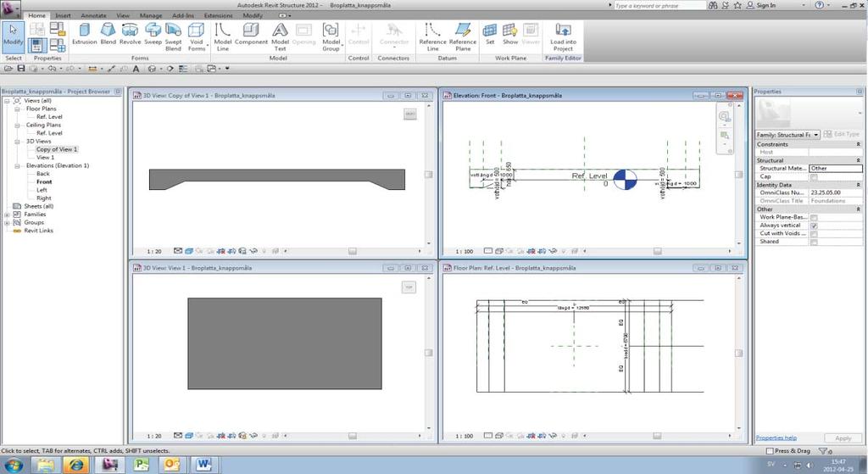Open the Home ribbon tab

pos(37,15)
